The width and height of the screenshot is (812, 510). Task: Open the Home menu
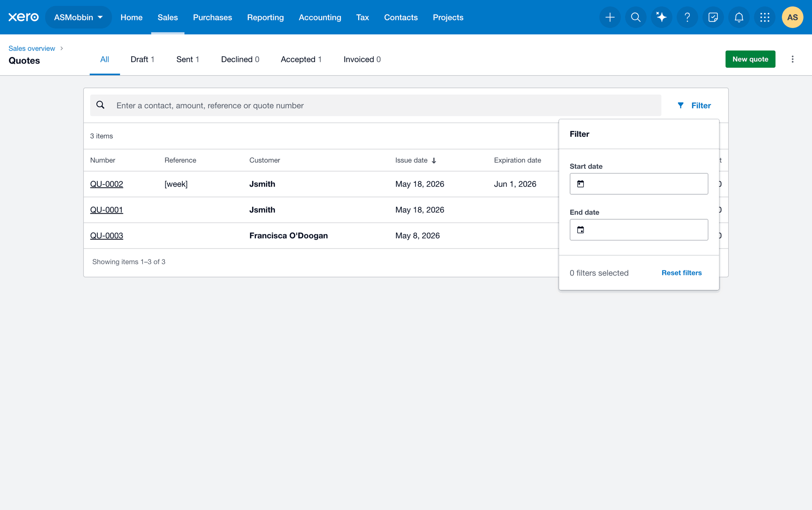point(132,17)
